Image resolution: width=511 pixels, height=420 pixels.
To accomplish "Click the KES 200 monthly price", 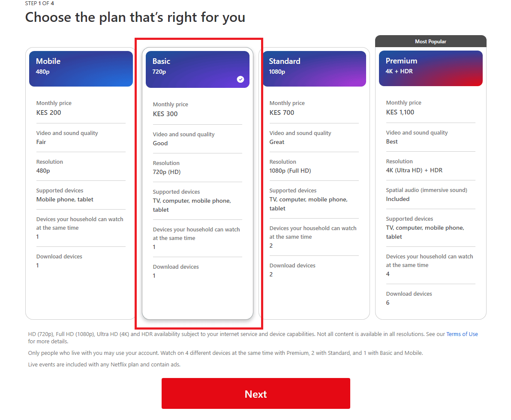I will click(x=48, y=113).
